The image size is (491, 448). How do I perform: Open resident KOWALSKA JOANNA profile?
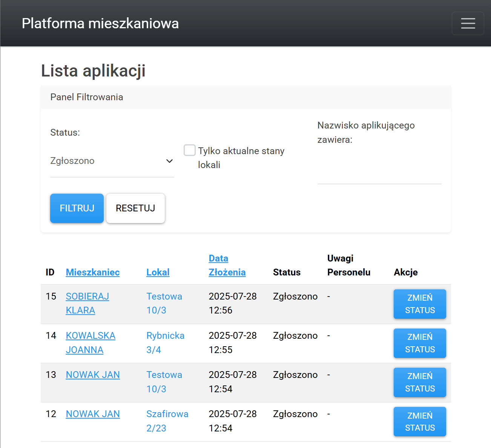pos(91,342)
